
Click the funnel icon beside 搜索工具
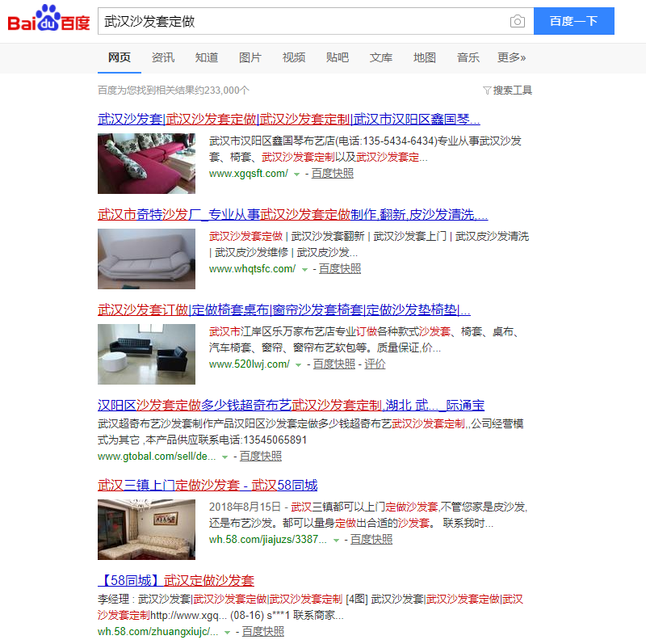(x=486, y=90)
